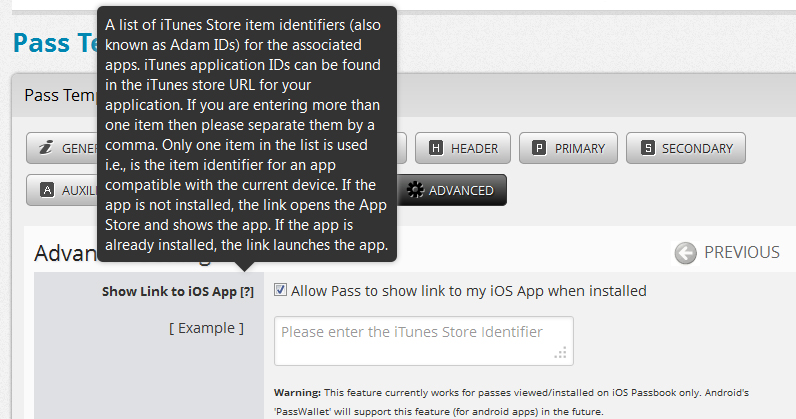Click the italic info icon on General tab

46,148
